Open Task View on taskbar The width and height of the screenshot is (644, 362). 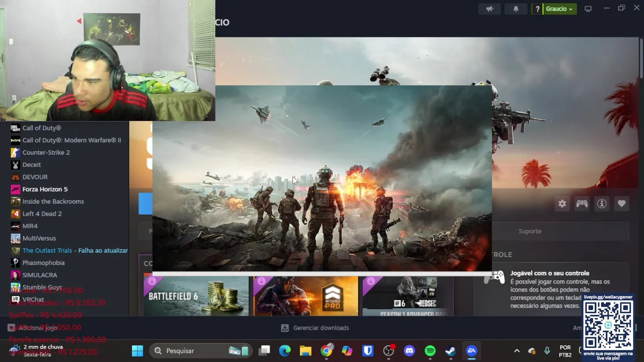(x=264, y=351)
